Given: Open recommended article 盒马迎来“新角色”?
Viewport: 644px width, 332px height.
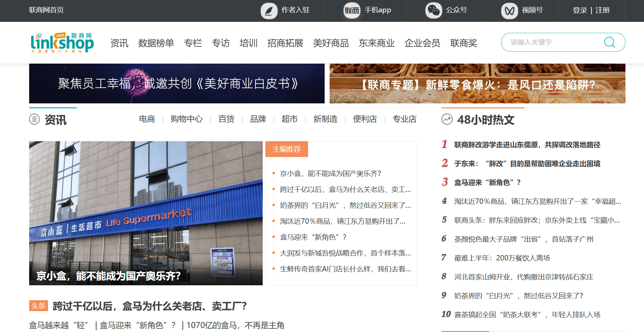Looking at the screenshot, I should coord(313,237).
